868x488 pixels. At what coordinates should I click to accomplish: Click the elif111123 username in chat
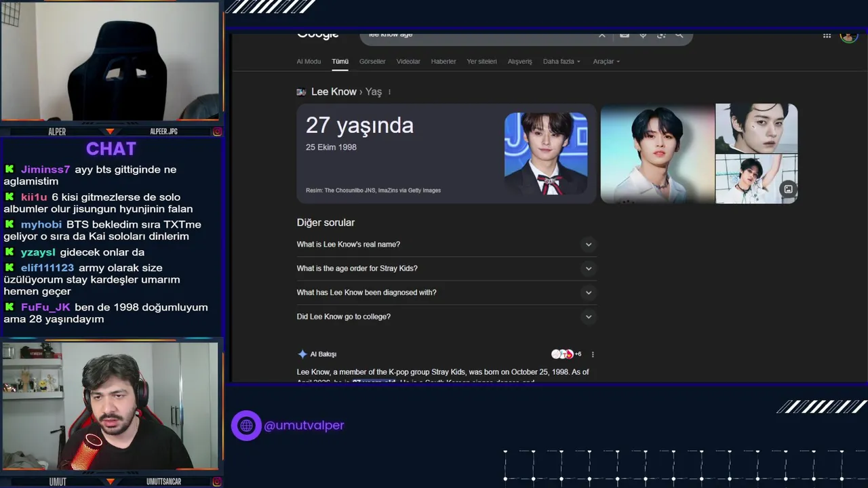tap(47, 268)
